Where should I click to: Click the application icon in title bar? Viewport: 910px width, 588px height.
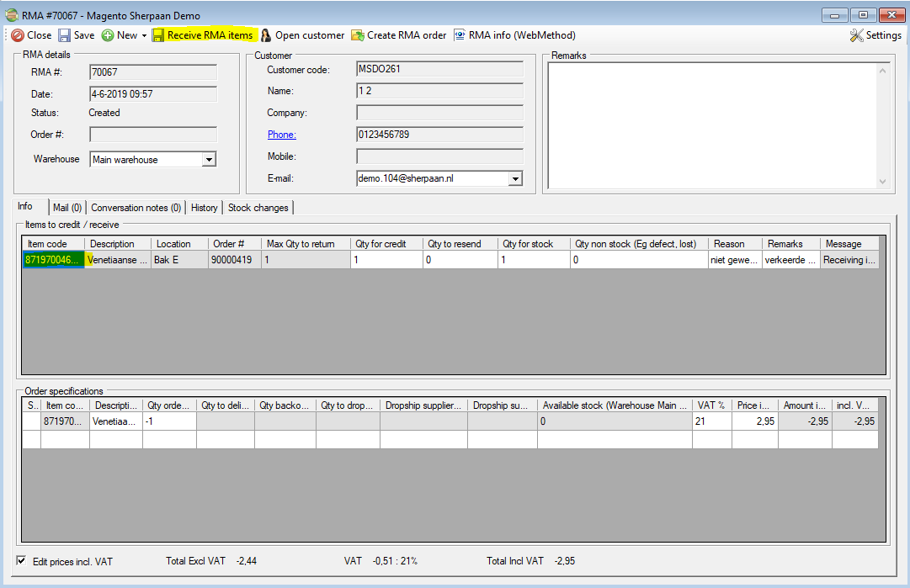click(12, 15)
